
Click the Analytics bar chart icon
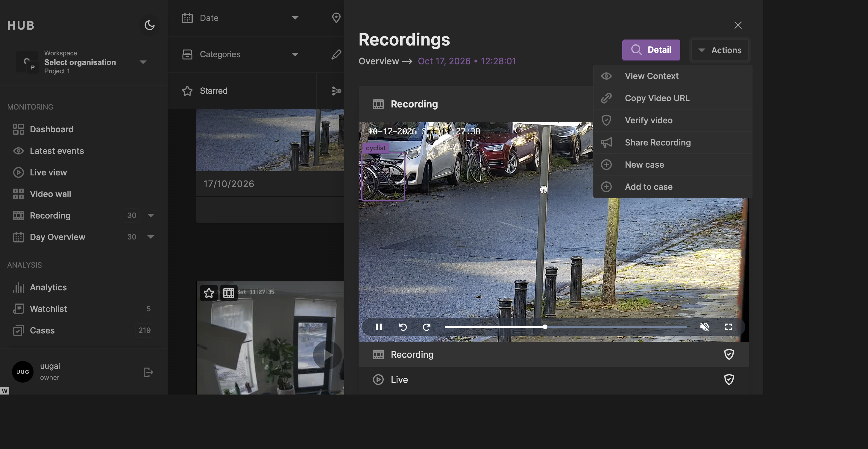(x=19, y=287)
